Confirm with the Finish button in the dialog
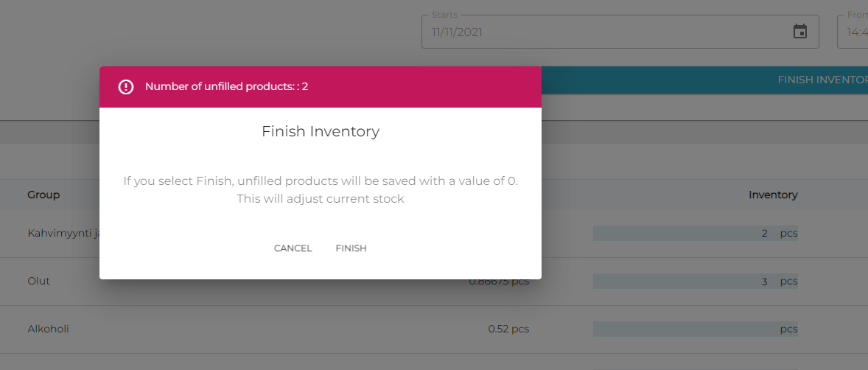This screenshot has height=370, width=868. pyautogui.click(x=351, y=248)
